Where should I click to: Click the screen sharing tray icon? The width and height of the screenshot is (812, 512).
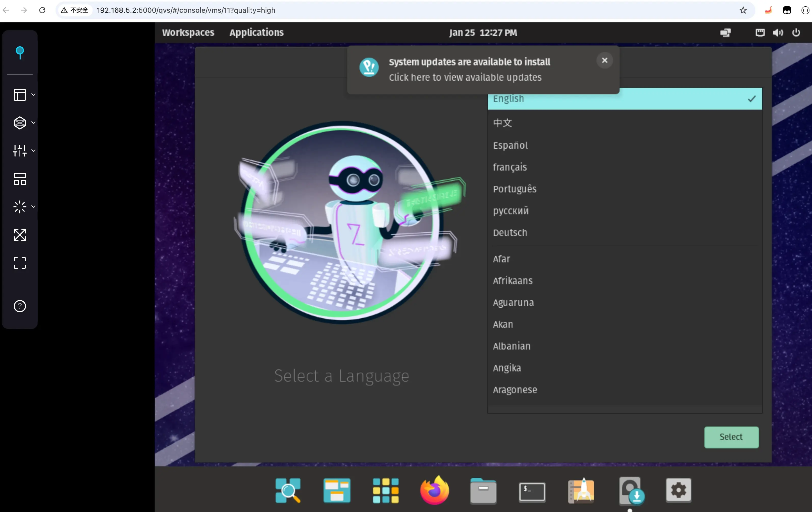[725, 32]
